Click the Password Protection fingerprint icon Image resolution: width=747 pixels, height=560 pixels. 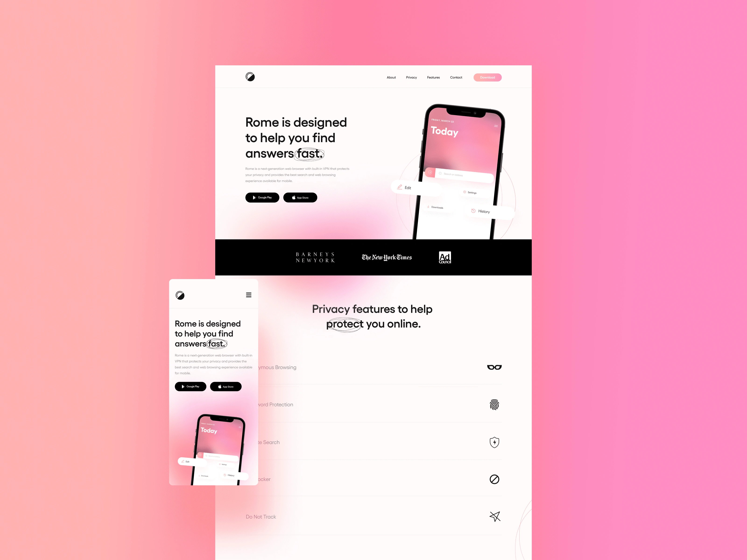pyautogui.click(x=495, y=404)
